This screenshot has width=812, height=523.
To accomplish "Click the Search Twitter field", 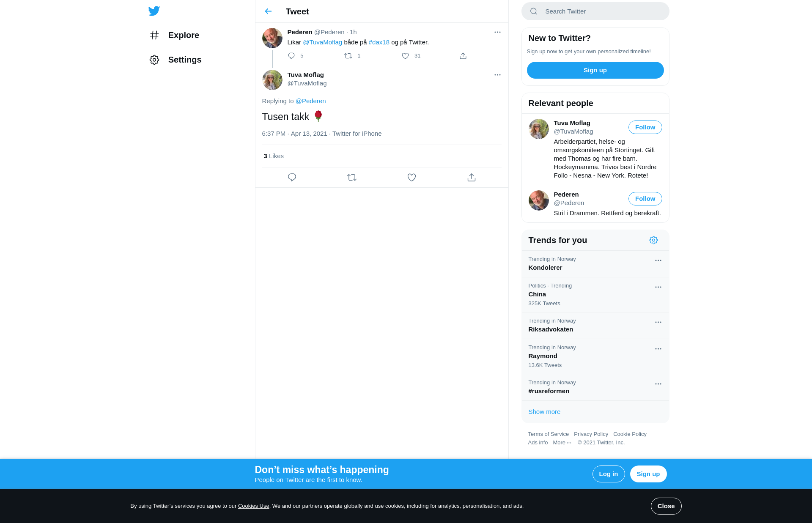I will pos(595,11).
